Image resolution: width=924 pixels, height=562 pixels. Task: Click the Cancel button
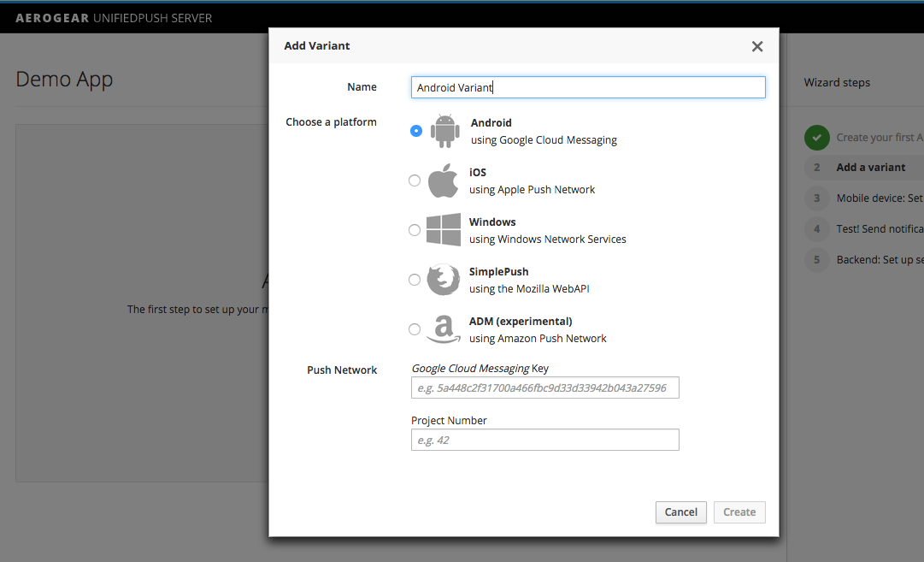click(x=680, y=512)
